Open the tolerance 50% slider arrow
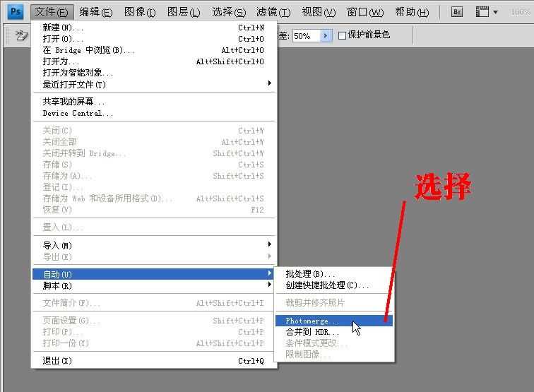This screenshot has height=392, width=534. 326,35
